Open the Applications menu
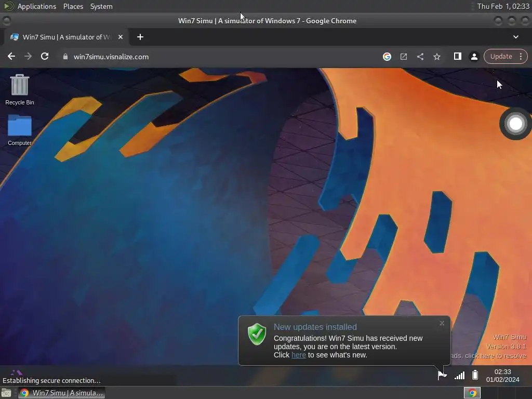The image size is (532, 399). 37,6
